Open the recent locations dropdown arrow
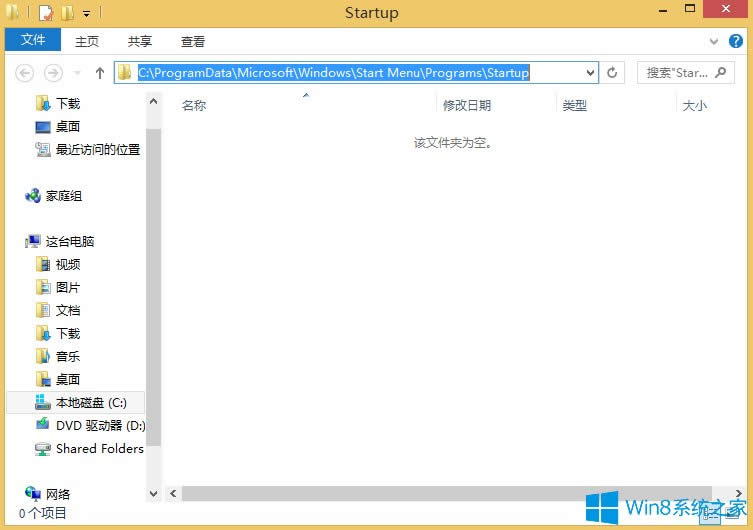753x530 pixels. [77, 73]
